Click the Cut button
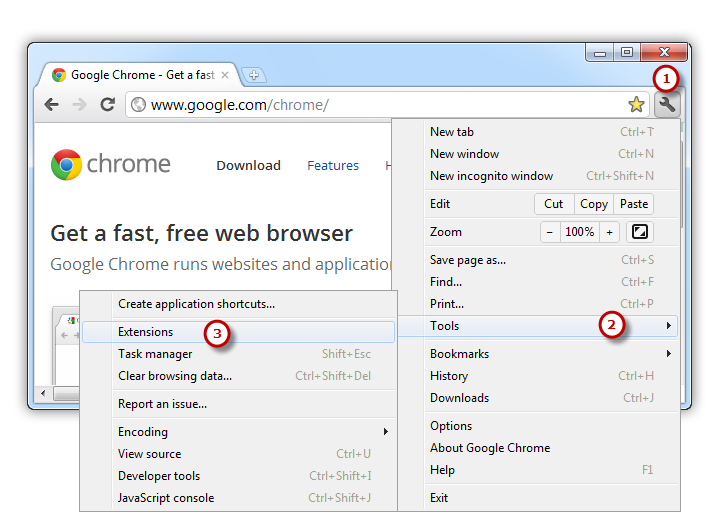This screenshot has height=523, width=720. click(554, 204)
